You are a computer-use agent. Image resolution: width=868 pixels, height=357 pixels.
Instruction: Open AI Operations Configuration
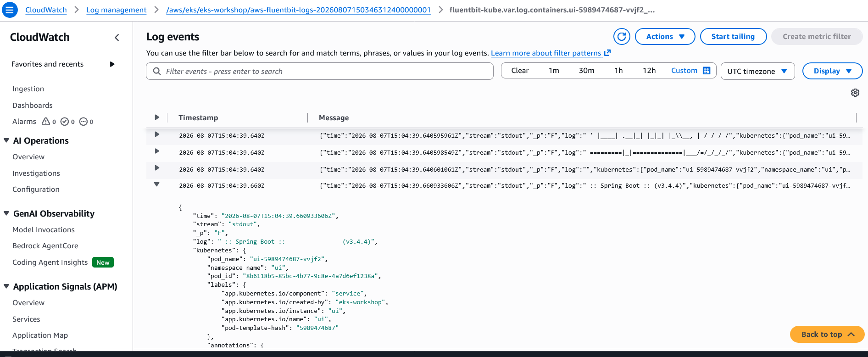(36, 190)
